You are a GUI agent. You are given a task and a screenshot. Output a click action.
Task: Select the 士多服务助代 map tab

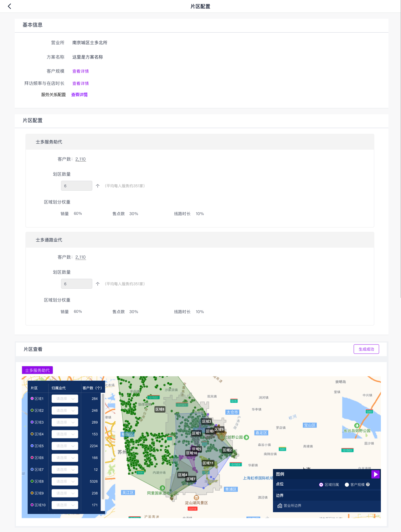pos(37,370)
